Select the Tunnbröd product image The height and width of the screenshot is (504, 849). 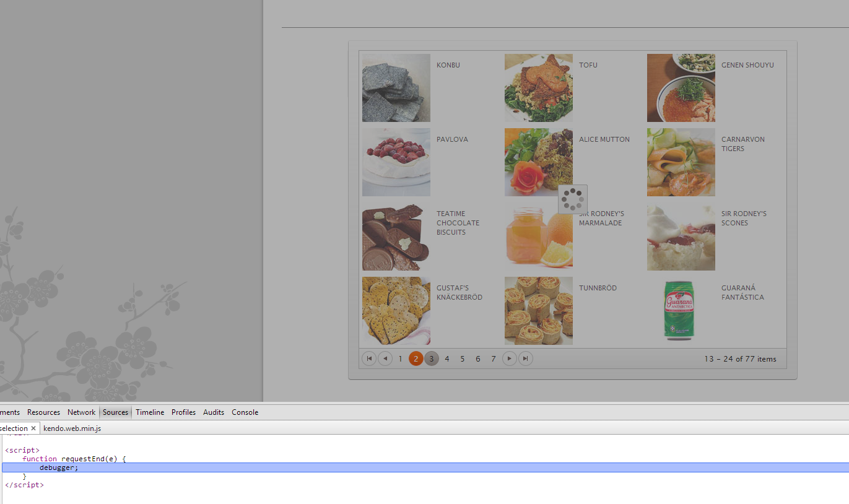point(539,311)
